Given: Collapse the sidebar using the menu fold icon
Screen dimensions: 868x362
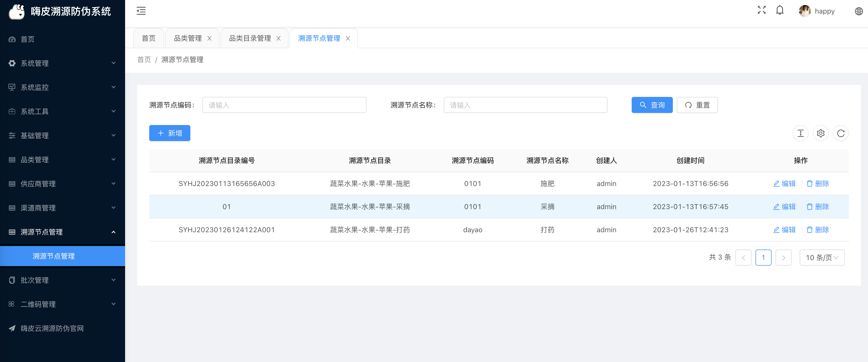Looking at the screenshot, I should click(x=141, y=11).
